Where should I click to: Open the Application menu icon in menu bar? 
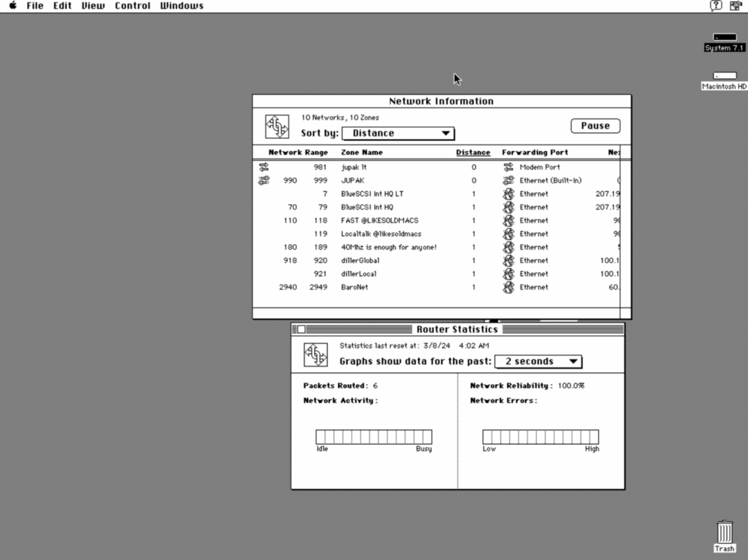(x=736, y=6)
